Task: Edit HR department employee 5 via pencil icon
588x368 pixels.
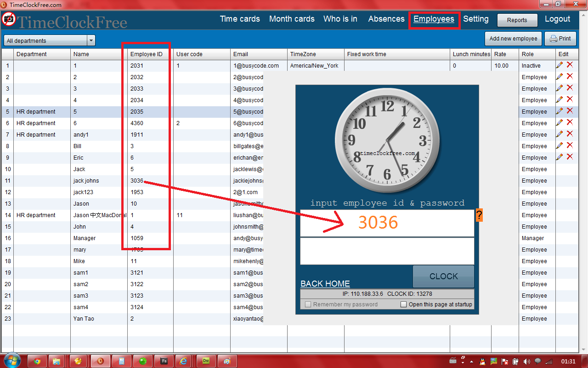Action: 559,111
